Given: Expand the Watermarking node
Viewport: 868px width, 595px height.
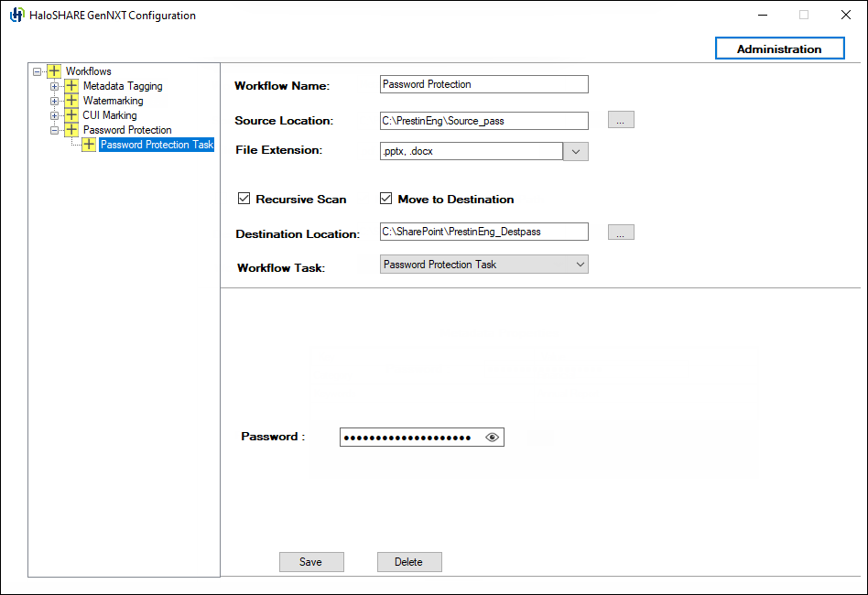Looking at the screenshot, I should (54, 101).
